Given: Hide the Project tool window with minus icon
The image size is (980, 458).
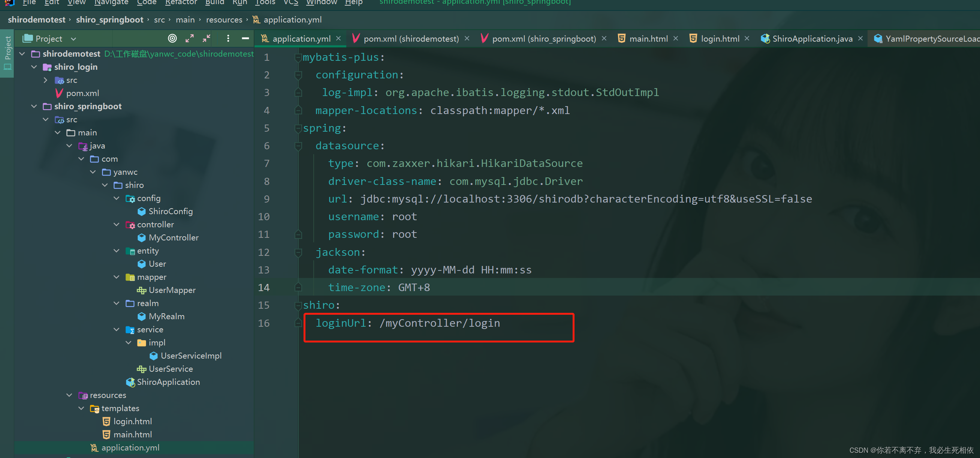Looking at the screenshot, I should 245,39.
